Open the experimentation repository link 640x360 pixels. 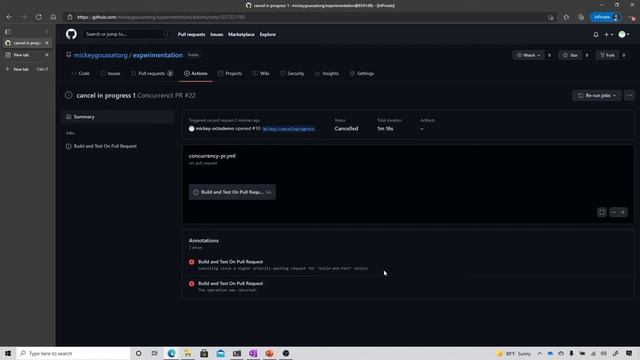158,55
